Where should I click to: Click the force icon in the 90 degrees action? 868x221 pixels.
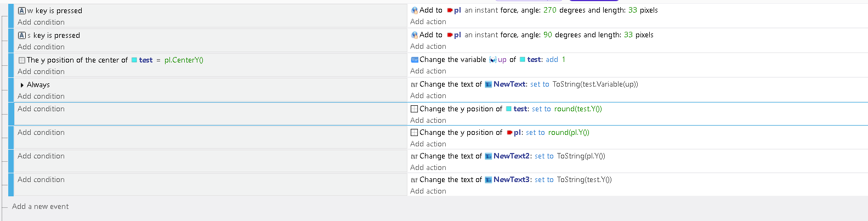tap(415, 35)
